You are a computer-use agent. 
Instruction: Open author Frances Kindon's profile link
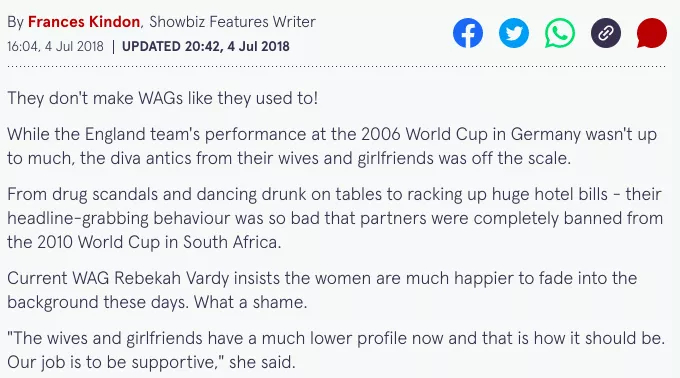pyautogui.click(x=84, y=22)
